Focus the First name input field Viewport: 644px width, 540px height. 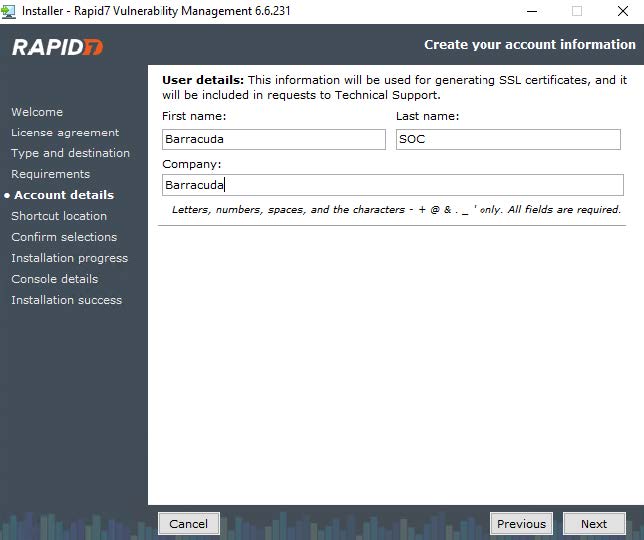274,139
